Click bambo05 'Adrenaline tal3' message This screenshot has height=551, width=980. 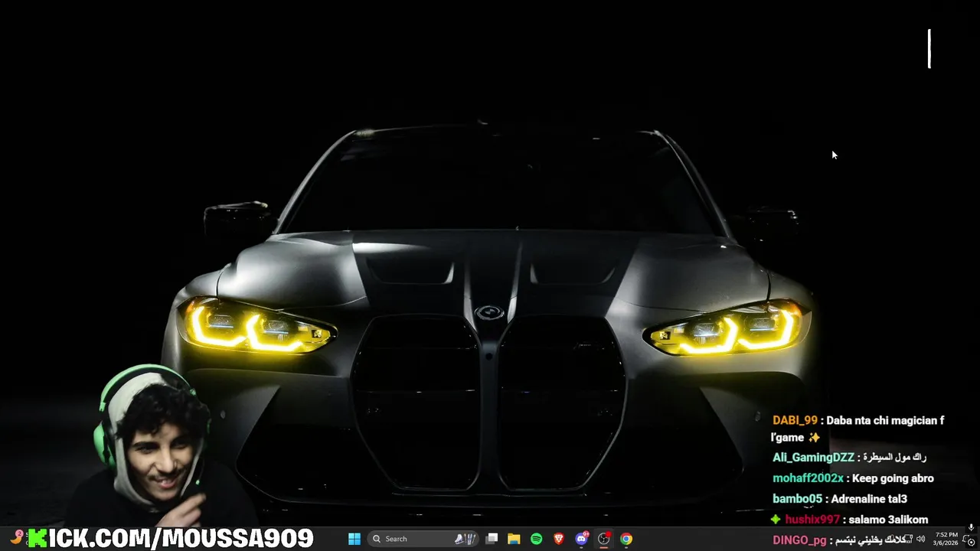pos(839,499)
